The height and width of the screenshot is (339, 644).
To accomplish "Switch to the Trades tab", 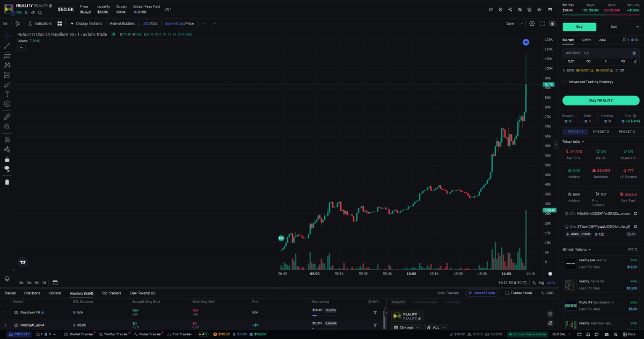I will (x=10, y=293).
